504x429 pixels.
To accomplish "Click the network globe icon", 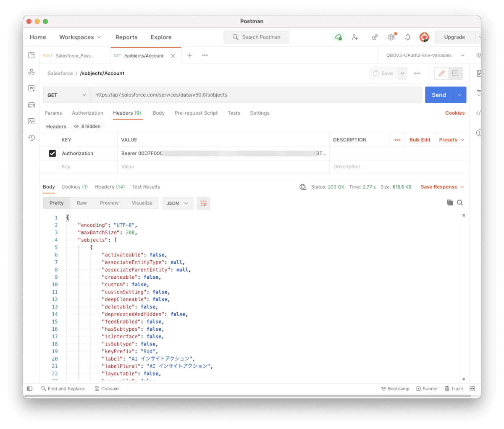I will pos(303,187).
